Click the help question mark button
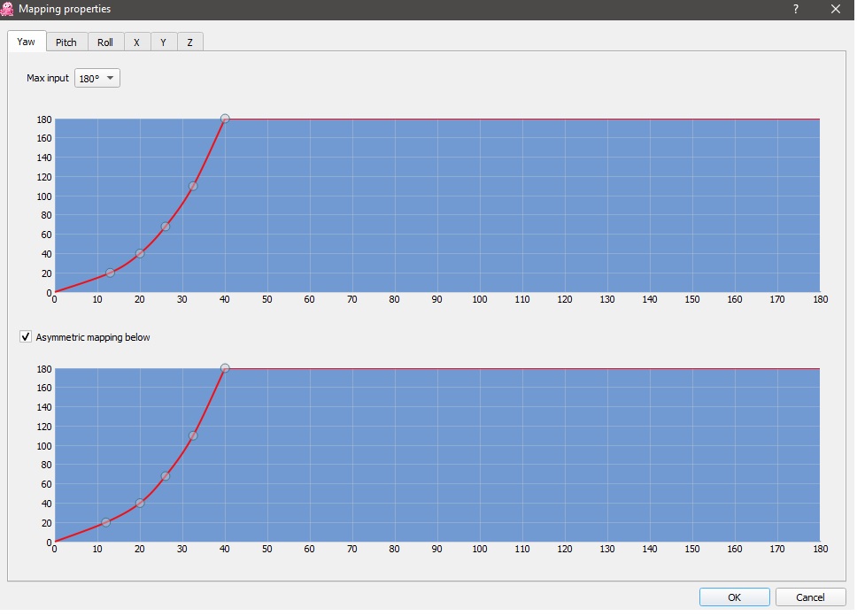Image resolution: width=857 pixels, height=616 pixels. (796, 9)
